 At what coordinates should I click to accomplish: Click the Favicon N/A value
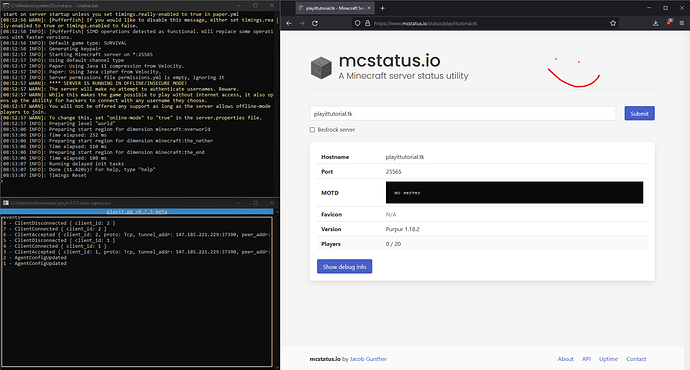(391, 215)
